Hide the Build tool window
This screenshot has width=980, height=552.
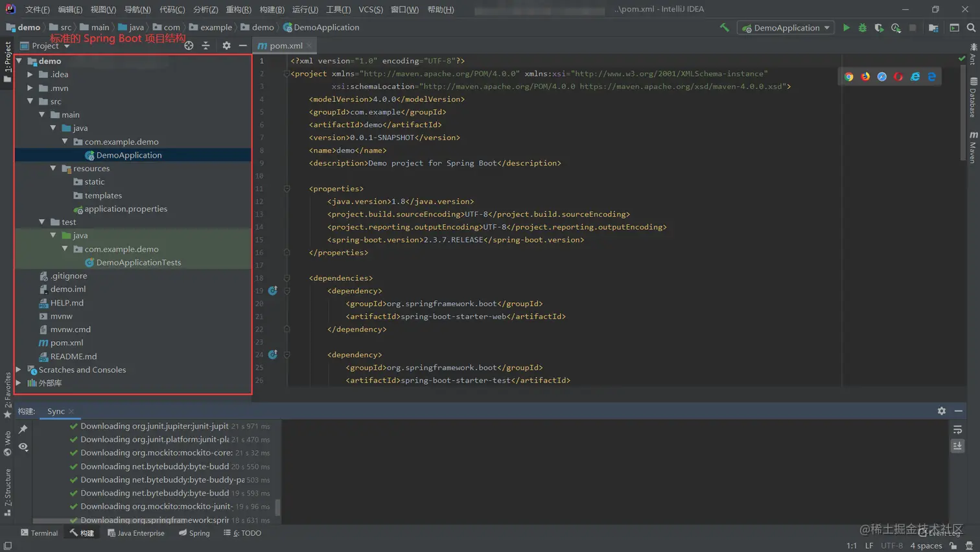pos(959,411)
